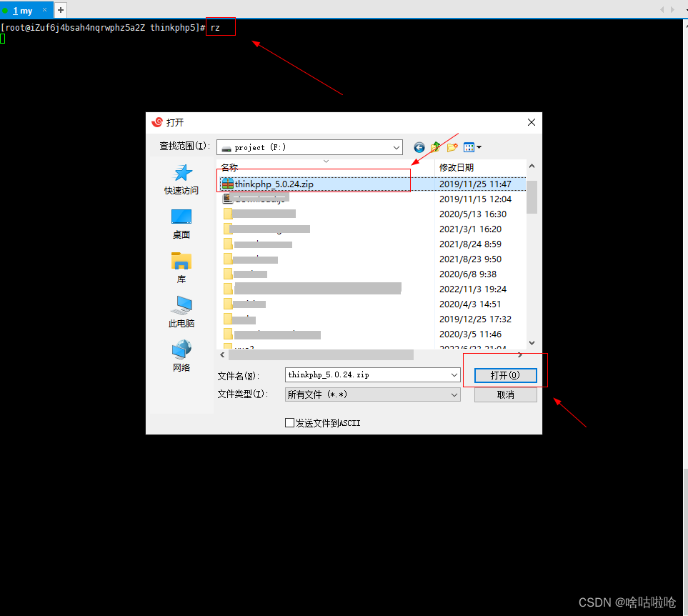688x616 pixels.
Task: Click the Back navigation icon in Open dialog
Action: coord(419,147)
